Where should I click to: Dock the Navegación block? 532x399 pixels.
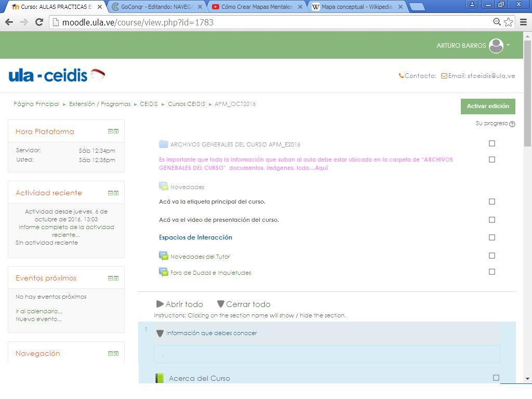[116, 353]
